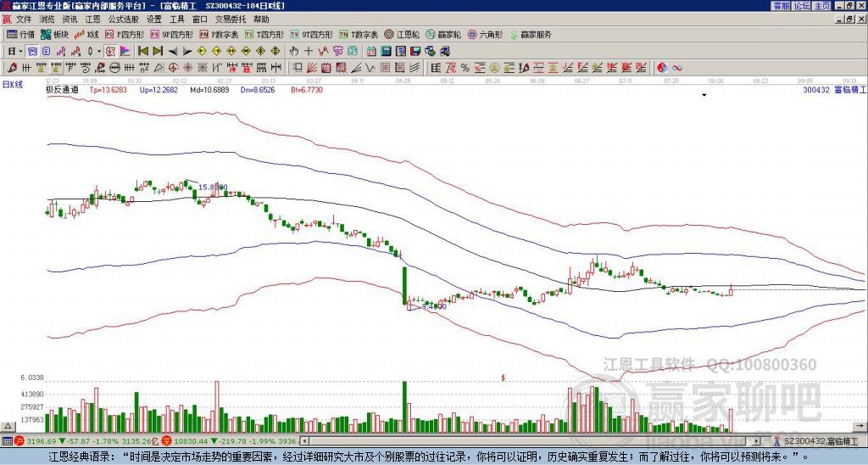Open the 行情 market quotes view
This screenshot has width=868, height=465.
(20, 34)
